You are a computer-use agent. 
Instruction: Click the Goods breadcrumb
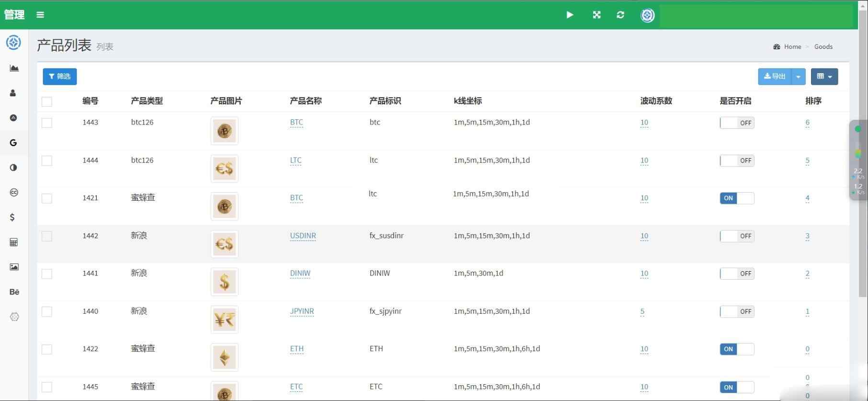[x=823, y=46]
